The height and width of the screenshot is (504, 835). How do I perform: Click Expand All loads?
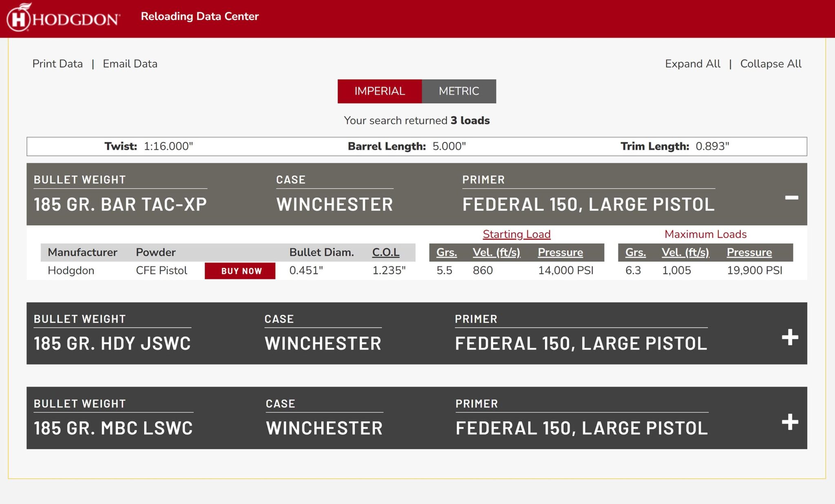coord(692,64)
